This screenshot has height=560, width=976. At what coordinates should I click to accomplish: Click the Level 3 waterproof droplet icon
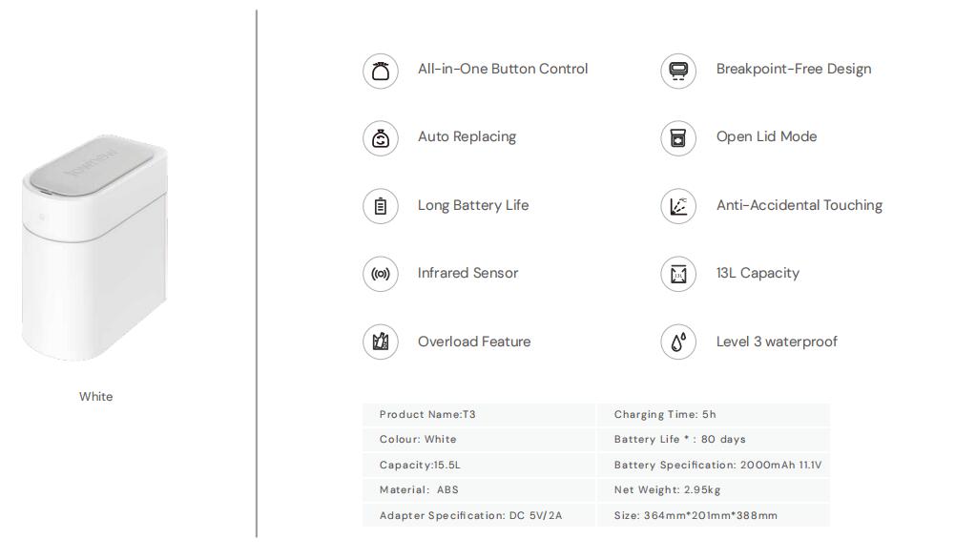tap(678, 342)
